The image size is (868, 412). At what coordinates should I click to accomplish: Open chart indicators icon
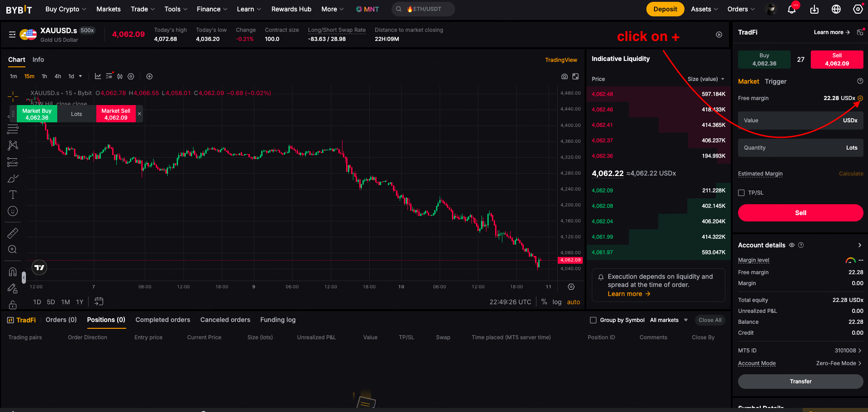tap(98, 76)
